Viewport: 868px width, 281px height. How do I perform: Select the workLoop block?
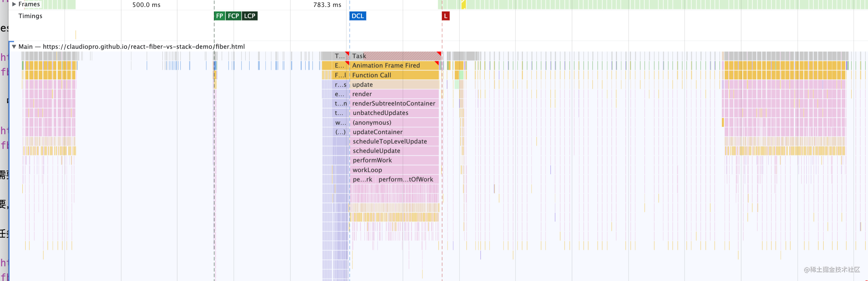coord(394,170)
